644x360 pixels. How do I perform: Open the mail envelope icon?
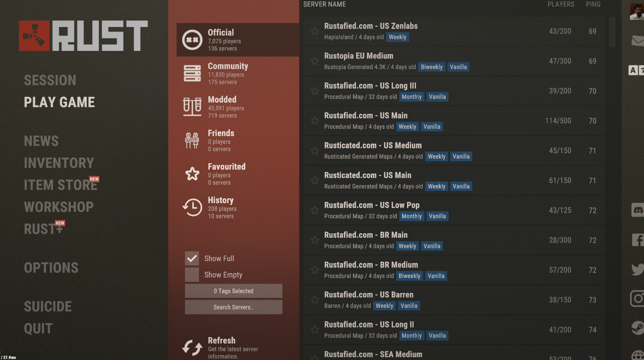coord(638,41)
